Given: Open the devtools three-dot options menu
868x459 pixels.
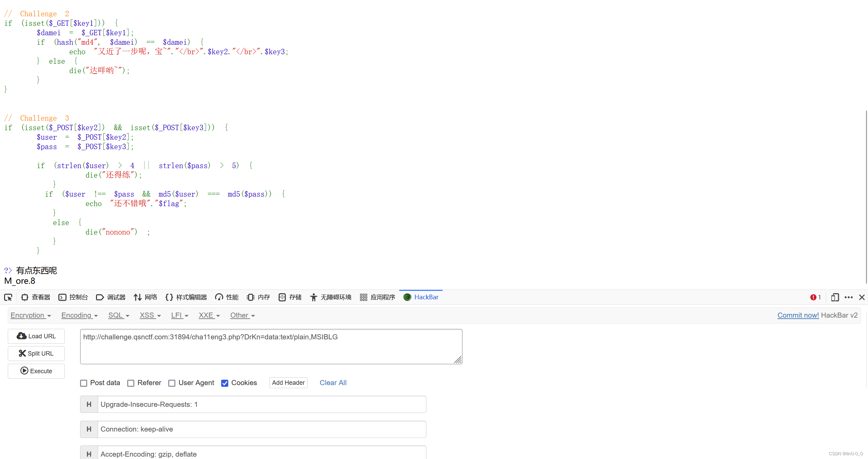Looking at the screenshot, I should pos(849,297).
